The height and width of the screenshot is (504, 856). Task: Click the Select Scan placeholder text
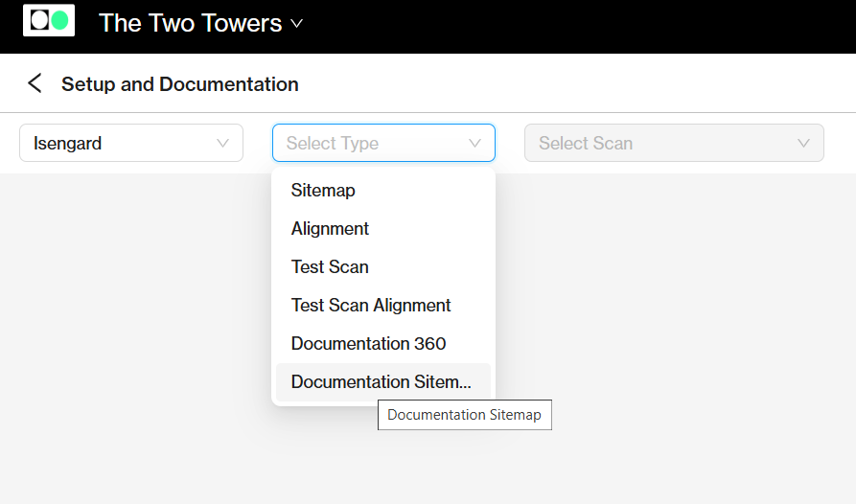(586, 143)
